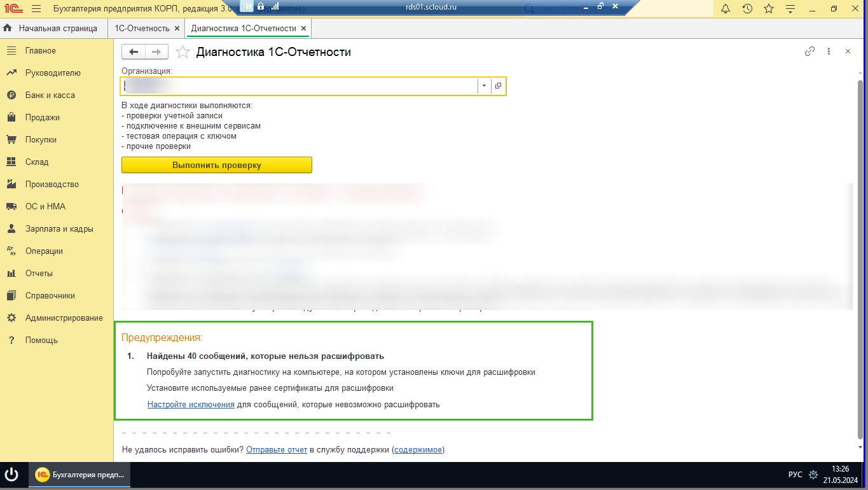Open the Продажи section
The width and height of the screenshot is (868, 490).
[57, 118]
